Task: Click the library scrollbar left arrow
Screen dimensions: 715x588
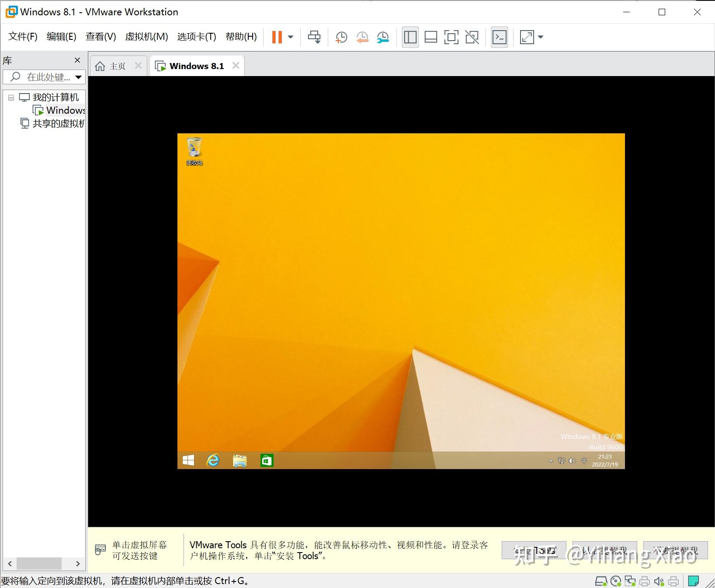Action: [10, 564]
